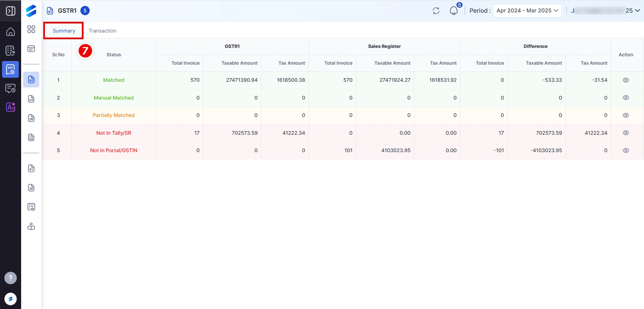Open the four-squares dashboard grid icon
Image resolution: width=644 pixels, height=309 pixels.
click(31, 29)
